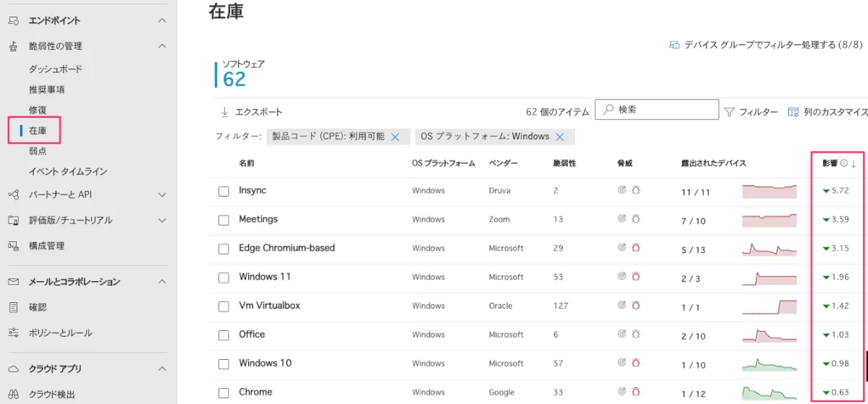Click the Insync exposed devices trend chart
Viewport: 868px width, 404px height.
pos(769,191)
